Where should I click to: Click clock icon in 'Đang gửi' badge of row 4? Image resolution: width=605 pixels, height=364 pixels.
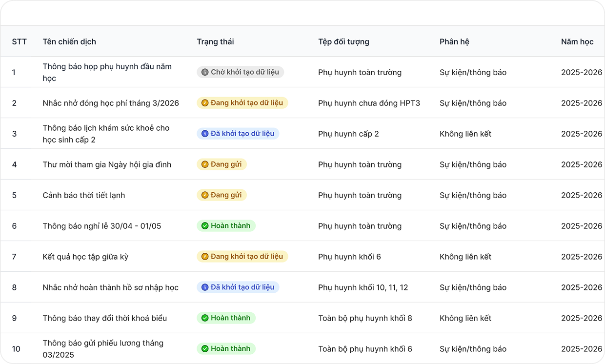(205, 164)
